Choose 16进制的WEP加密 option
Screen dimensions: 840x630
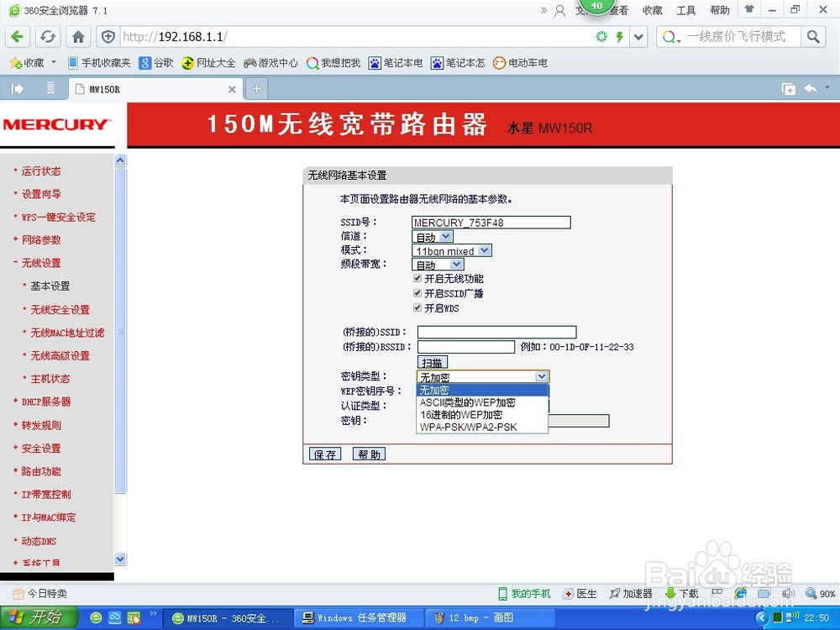coord(482,415)
